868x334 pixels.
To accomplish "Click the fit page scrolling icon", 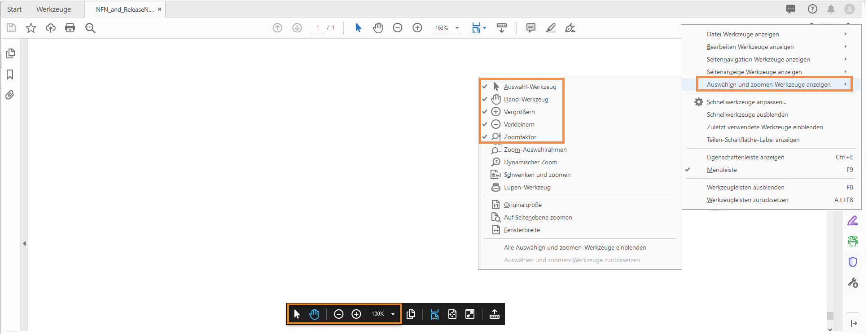I will click(477, 28).
